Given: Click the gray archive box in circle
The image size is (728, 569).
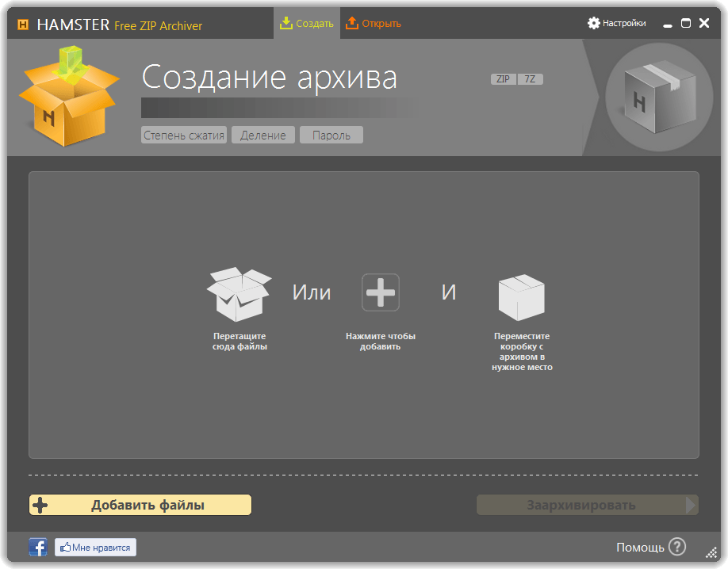Looking at the screenshot, I should [x=659, y=97].
